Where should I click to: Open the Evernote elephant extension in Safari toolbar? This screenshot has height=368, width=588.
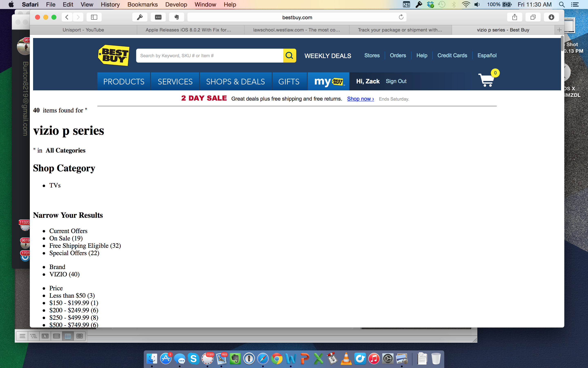pyautogui.click(x=177, y=17)
